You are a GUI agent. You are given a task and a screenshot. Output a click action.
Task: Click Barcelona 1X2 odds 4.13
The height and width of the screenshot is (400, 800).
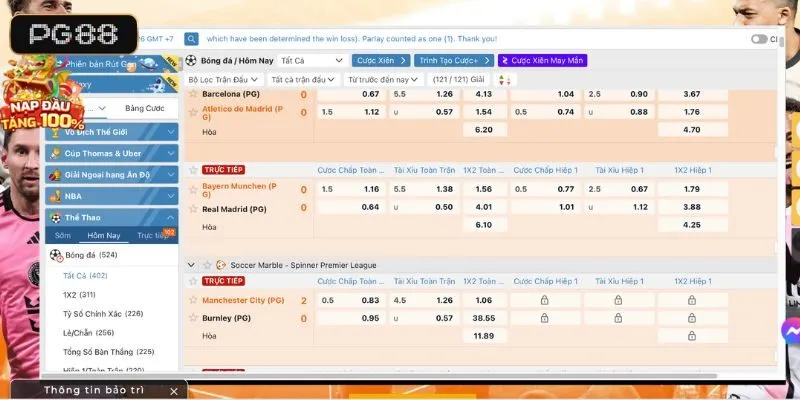click(485, 94)
